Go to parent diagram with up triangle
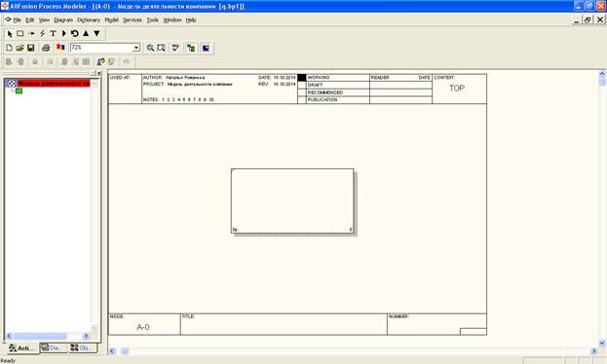Screen dimensions: 607x364 86,34
